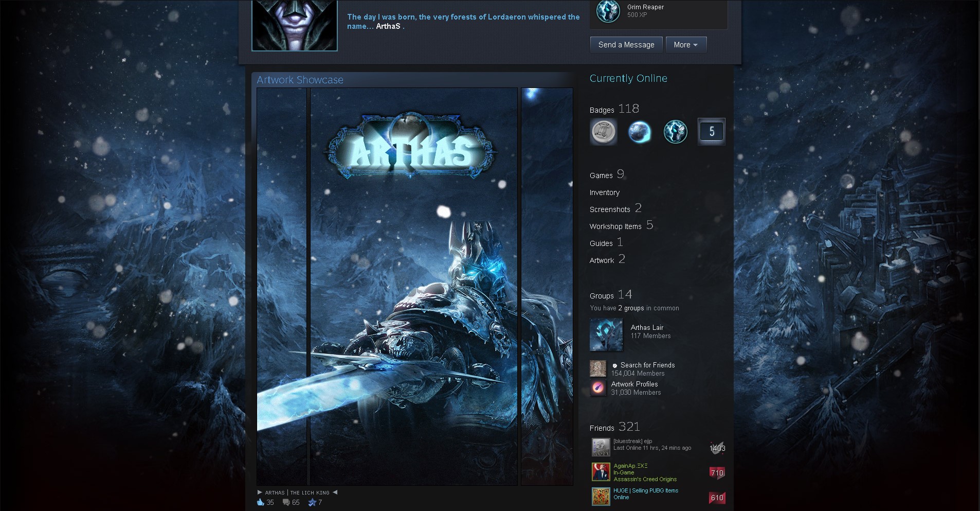
Task: Open the narrow right artwork strip
Action: click(x=547, y=287)
